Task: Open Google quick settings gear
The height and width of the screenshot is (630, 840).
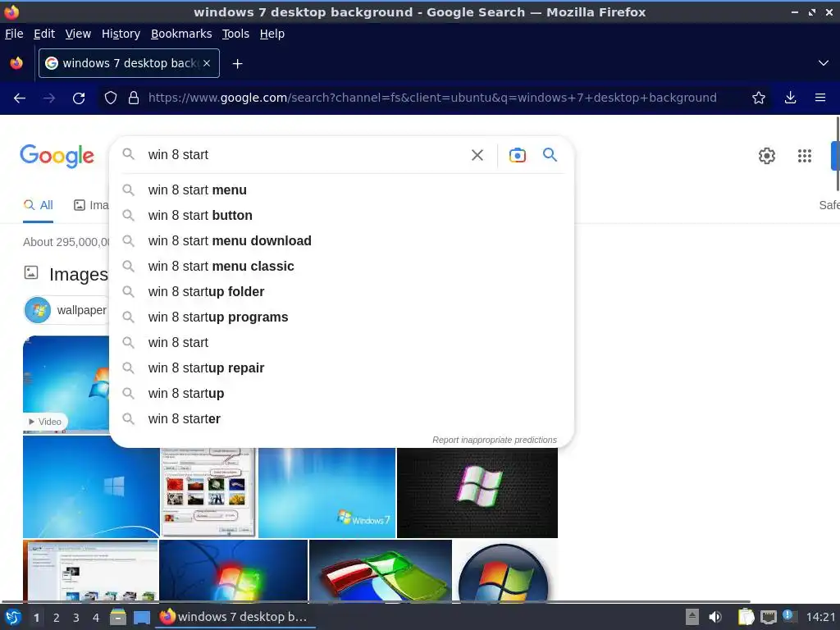Action: pos(767,155)
